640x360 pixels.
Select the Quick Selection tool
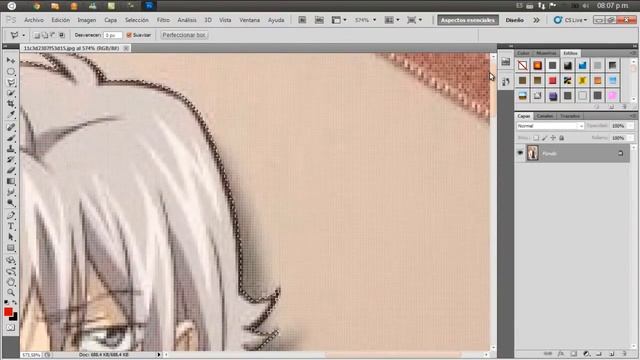point(11,93)
